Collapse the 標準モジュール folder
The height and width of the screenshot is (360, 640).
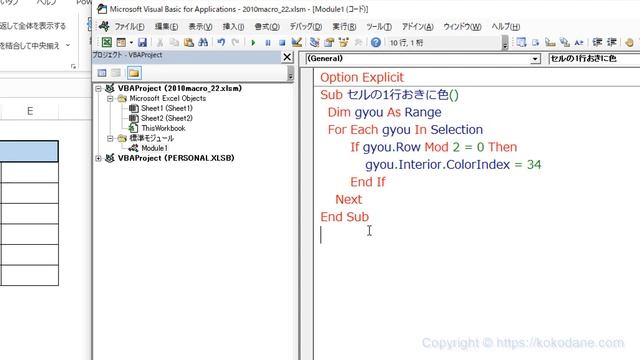pyautogui.click(x=110, y=138)
